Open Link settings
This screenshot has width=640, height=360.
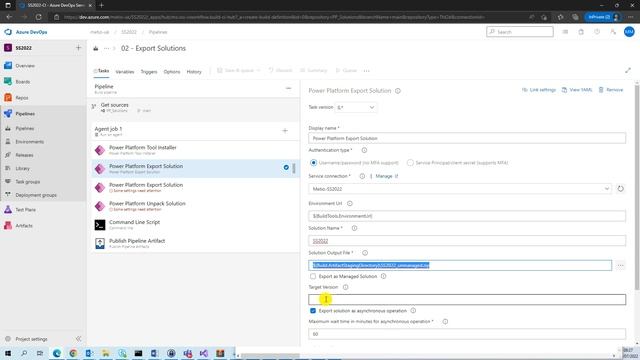pyautogui.click(x=539, y=90)
